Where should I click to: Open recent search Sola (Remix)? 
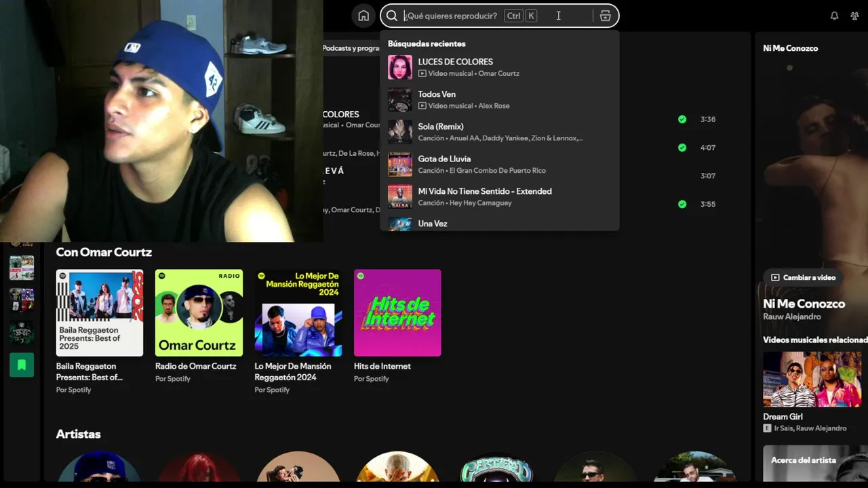click(499, 132)
